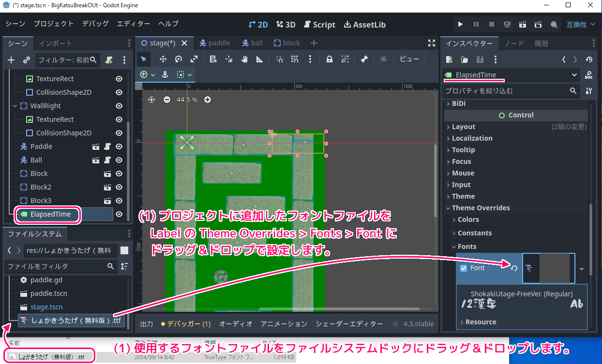The height and width of the screenshot is (364, 602).
Task: Toggle grid snap icon in viewport toolbar
Action: click(x=295, y=59)
